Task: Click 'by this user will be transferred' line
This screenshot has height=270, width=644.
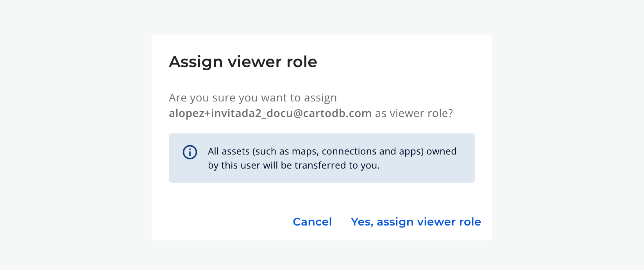Action: (293, 165)
